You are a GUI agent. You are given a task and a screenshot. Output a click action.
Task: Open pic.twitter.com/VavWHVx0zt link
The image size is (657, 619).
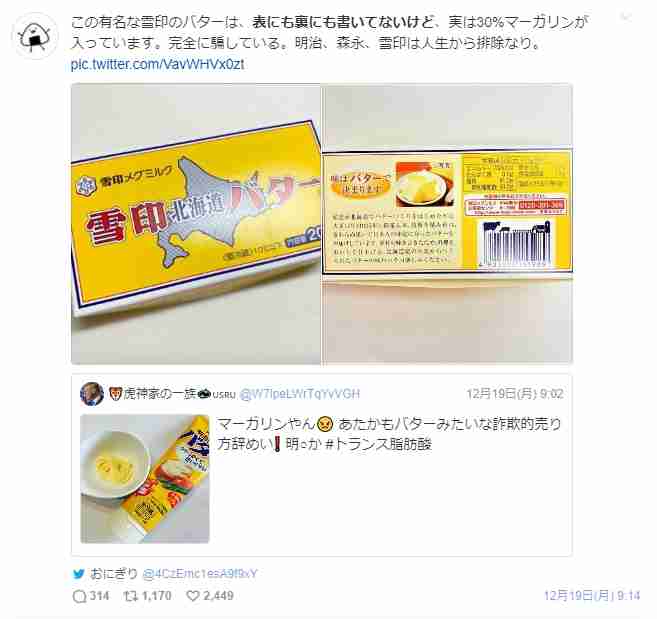point(157,65)
